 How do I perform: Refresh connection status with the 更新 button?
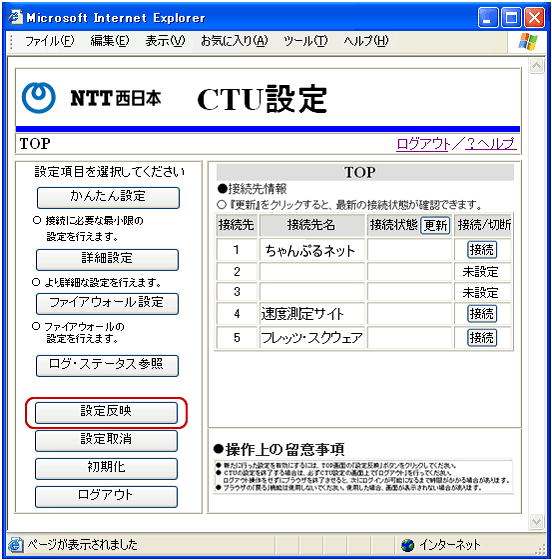pyautogui.click(x=435, y=225)
